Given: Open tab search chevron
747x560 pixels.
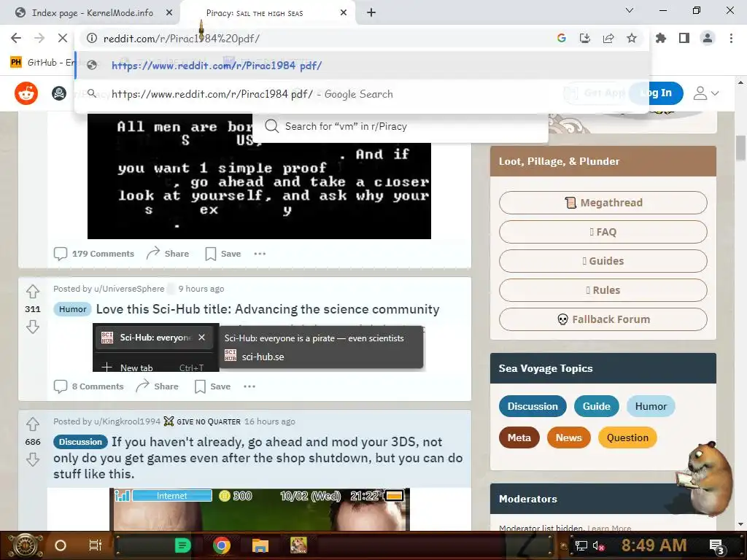Looking at the screenshot, I should click(x=630, y=10).
